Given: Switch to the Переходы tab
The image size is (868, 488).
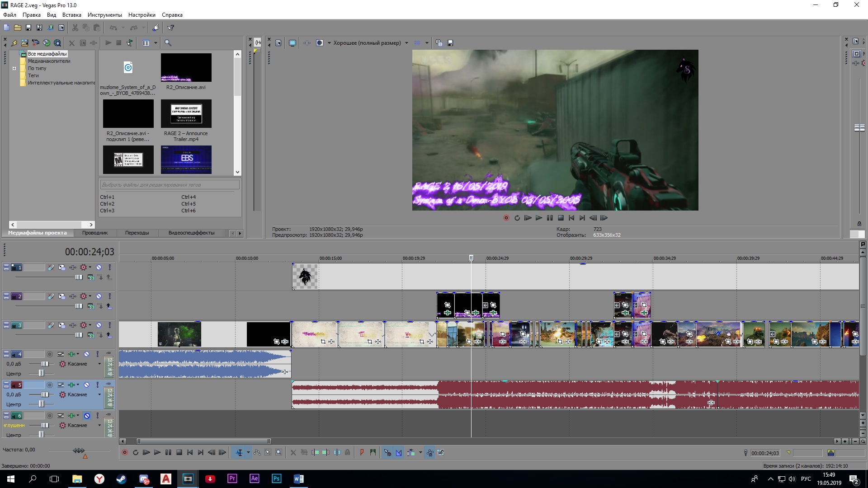Looking at the screenshot, I should 137,233.
